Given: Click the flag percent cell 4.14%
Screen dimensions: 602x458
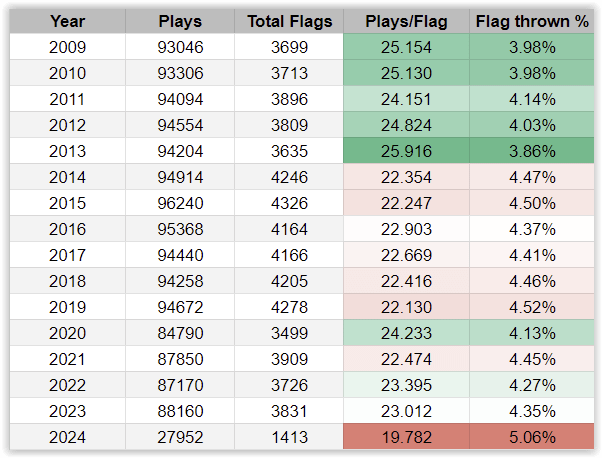Looking at the screenshot, I should coord(532,99).
